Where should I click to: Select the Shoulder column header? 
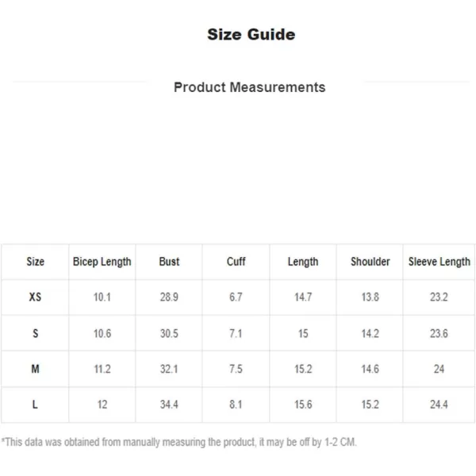(370, 262)
